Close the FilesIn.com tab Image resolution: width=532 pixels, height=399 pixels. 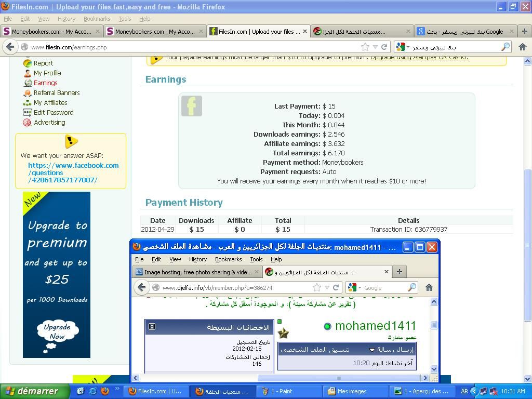tap(305, 31)
